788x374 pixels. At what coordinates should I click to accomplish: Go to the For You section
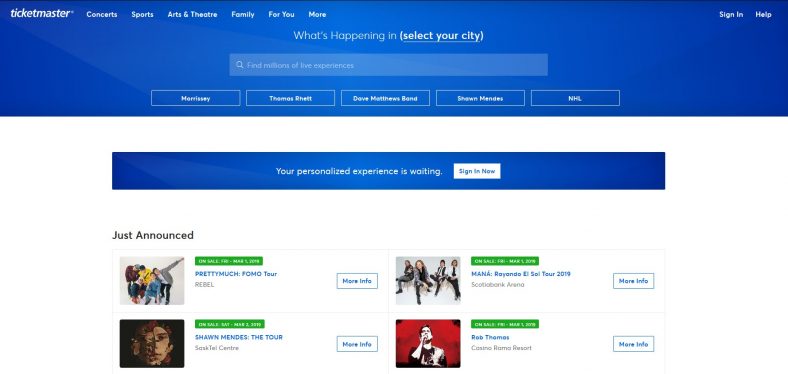[281, 15]
